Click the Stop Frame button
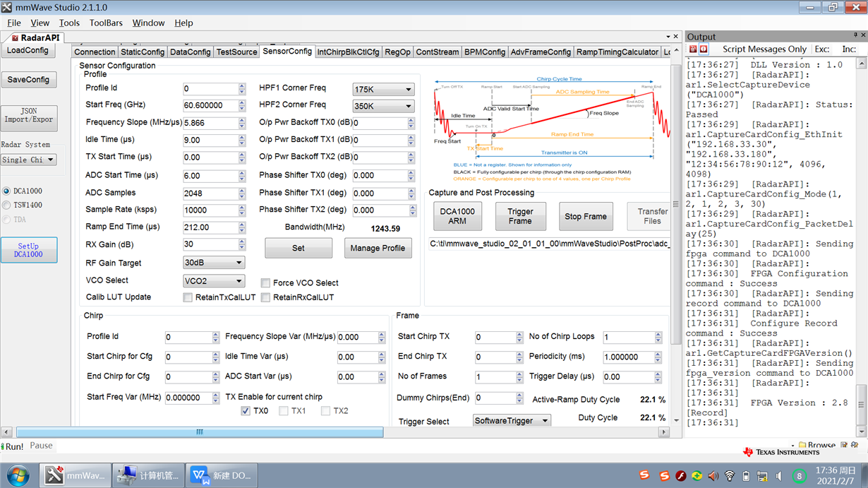Screen dimensions: 868x488 click(586, 216)
